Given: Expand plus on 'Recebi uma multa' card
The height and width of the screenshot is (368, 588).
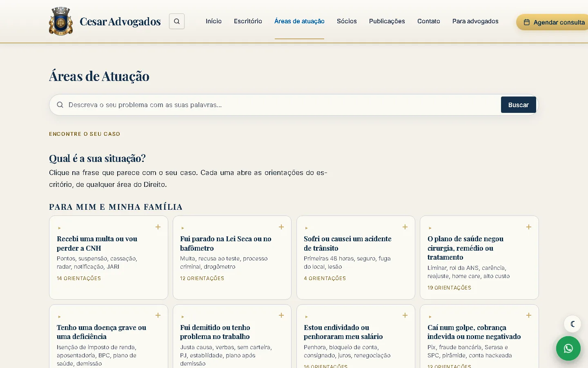Looking at the screenshot, I should tap(158, 227).
